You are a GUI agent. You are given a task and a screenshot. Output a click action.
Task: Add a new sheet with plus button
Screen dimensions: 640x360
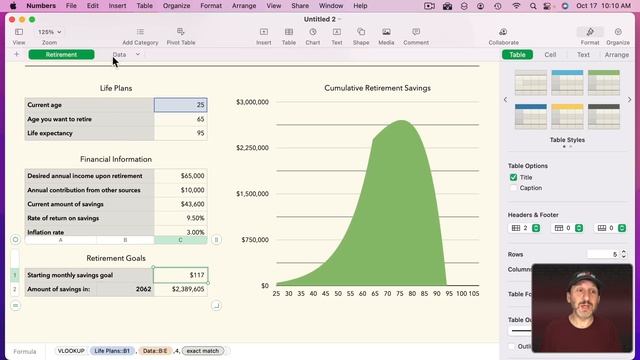pos(16,54)
